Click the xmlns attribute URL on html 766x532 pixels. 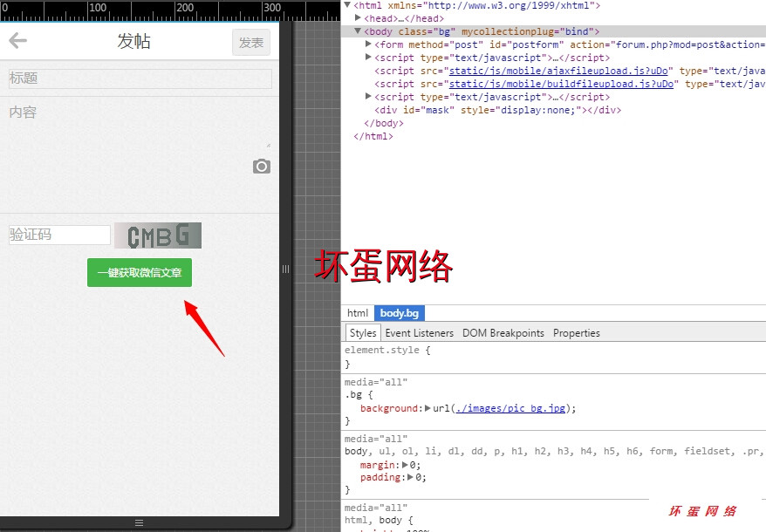509,5
